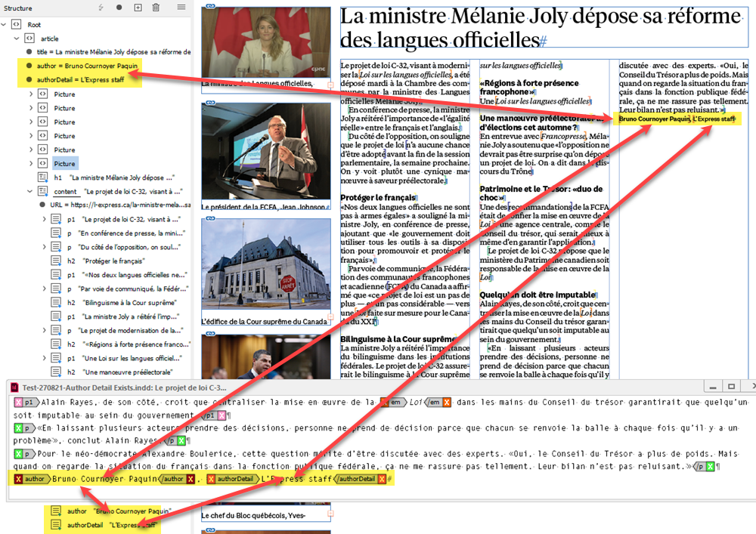Click the validate structure lightning icon

[101, 8]
